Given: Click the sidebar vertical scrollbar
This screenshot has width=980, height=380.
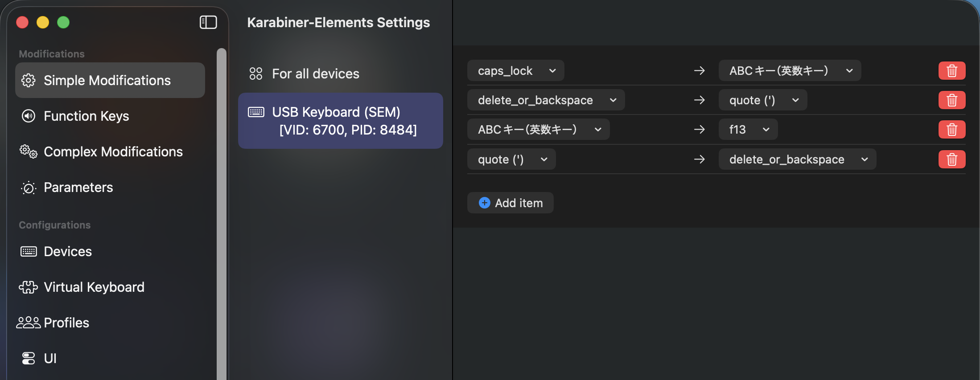Looking at the screenshot, I should point(222,214).
